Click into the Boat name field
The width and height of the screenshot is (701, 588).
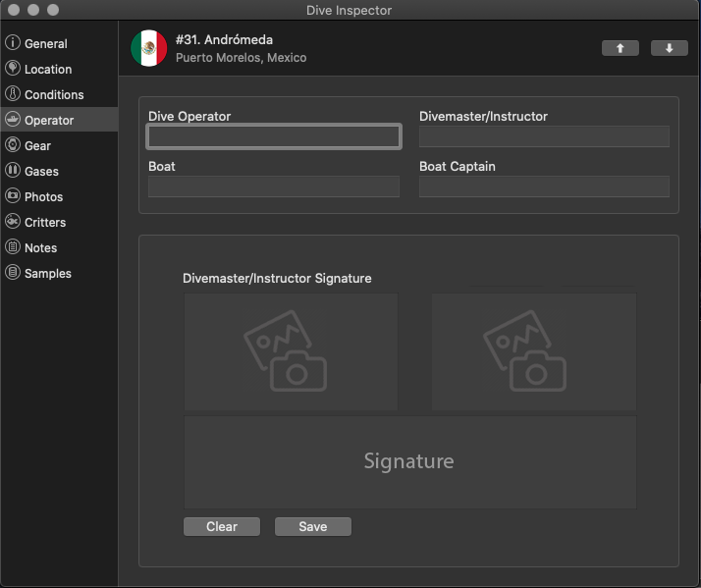(274, 187)
